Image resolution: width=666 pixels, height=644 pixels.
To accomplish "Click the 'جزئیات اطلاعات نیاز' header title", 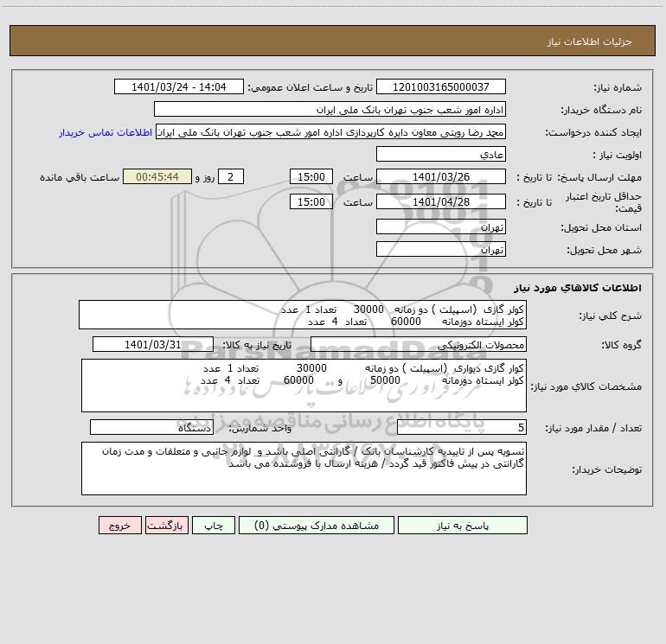I will click(590, 41).
